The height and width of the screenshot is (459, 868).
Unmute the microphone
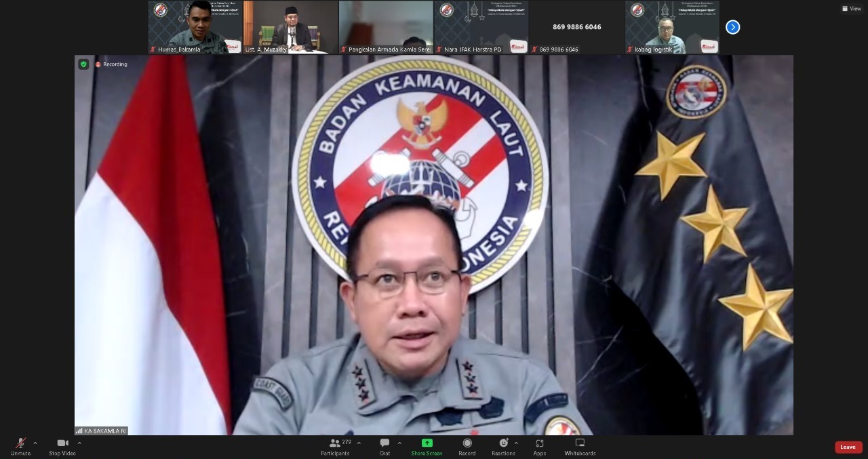point(20,446)
